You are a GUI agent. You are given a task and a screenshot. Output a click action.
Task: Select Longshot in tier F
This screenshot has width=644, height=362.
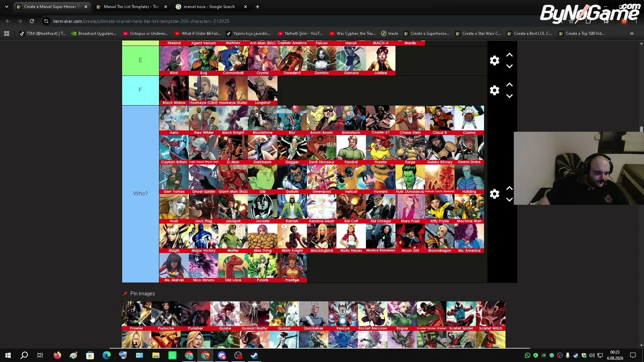263,90
